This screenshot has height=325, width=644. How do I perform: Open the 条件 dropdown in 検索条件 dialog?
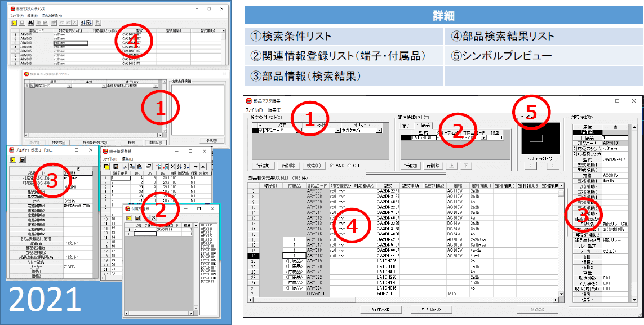pyautogui.click(x=104, y=86)
